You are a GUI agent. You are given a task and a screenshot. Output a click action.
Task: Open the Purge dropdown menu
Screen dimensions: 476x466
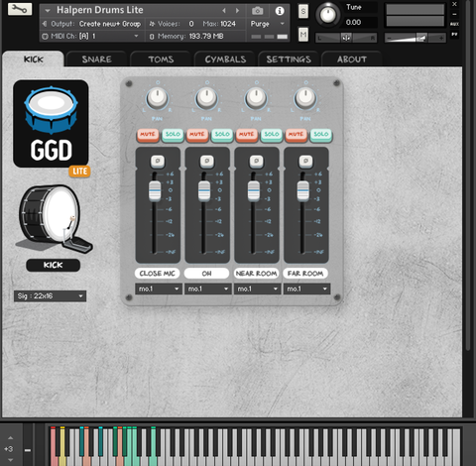coord(268,24)
